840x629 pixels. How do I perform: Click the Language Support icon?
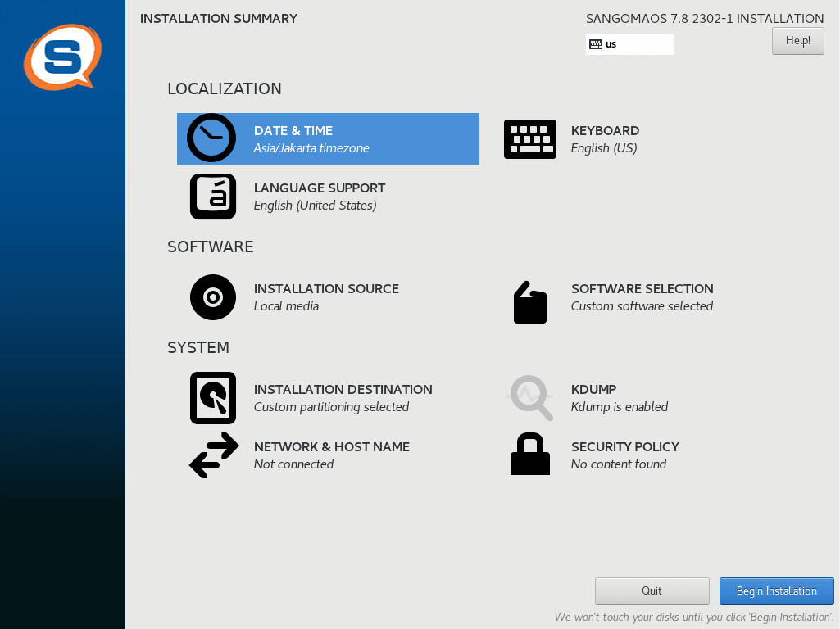213,197
